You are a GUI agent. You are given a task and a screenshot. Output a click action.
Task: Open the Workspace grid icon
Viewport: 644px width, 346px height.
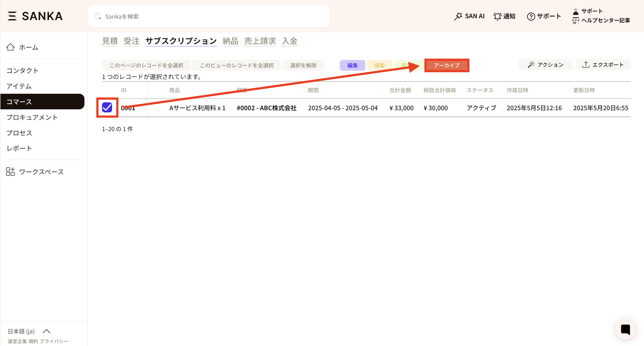click(x=11, y=172)
